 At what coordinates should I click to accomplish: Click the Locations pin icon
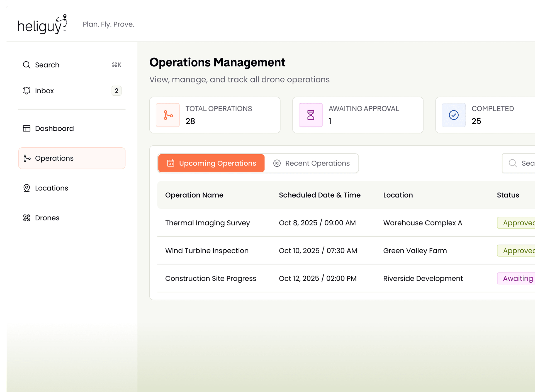pyautogui.click(x=26, y=188)
